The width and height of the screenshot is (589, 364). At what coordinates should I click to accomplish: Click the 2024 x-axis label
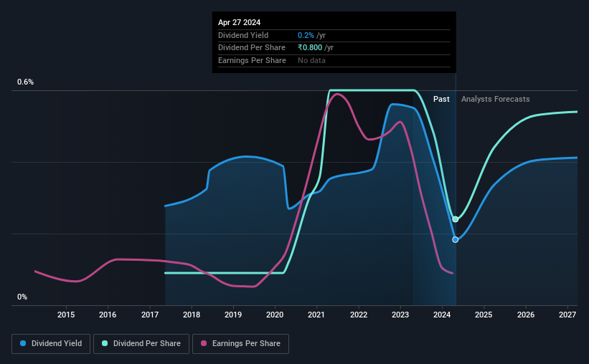coord(442,315)
